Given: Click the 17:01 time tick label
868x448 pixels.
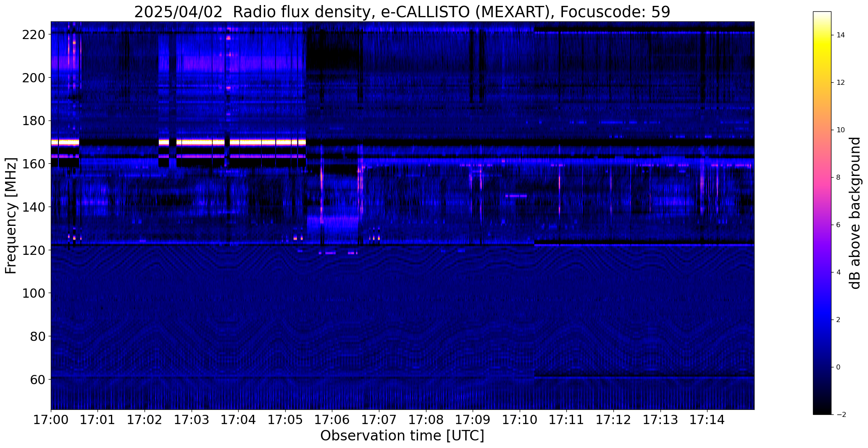Looking at the screenshot, I should (x=98, y=419).
